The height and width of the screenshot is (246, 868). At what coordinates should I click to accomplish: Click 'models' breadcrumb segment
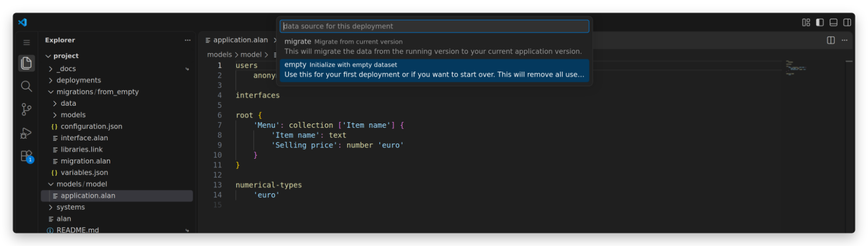pos(219,55)
